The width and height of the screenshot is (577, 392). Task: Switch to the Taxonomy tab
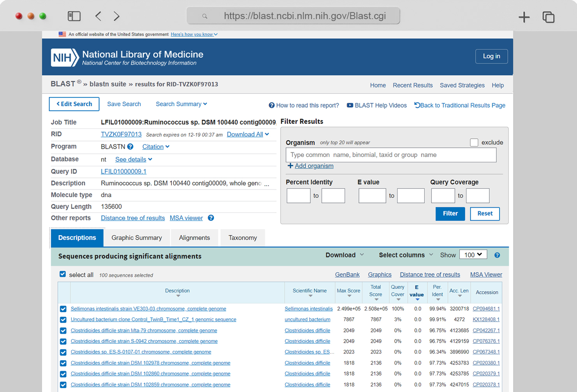click(x=243, y=238)
